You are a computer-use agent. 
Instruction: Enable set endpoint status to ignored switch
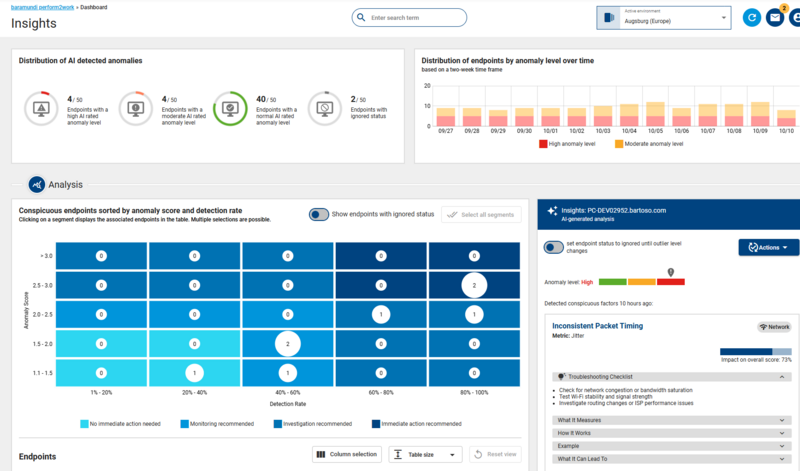pos(552,247)
